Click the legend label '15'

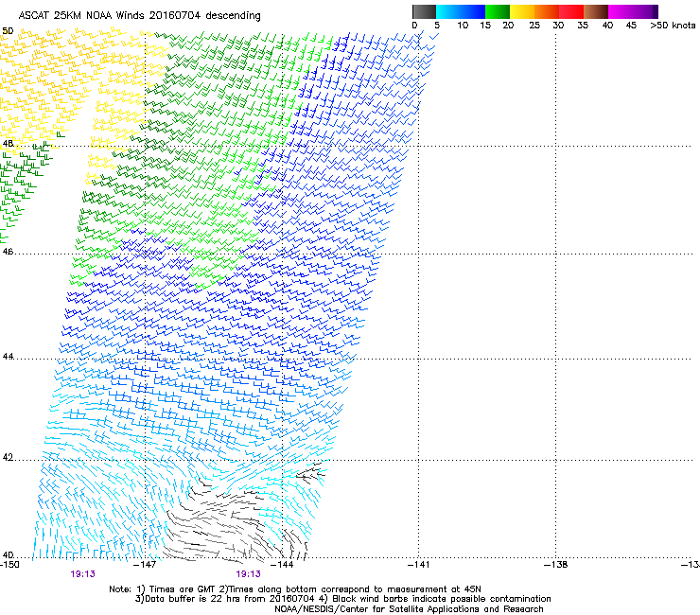(x=485, y=26)
